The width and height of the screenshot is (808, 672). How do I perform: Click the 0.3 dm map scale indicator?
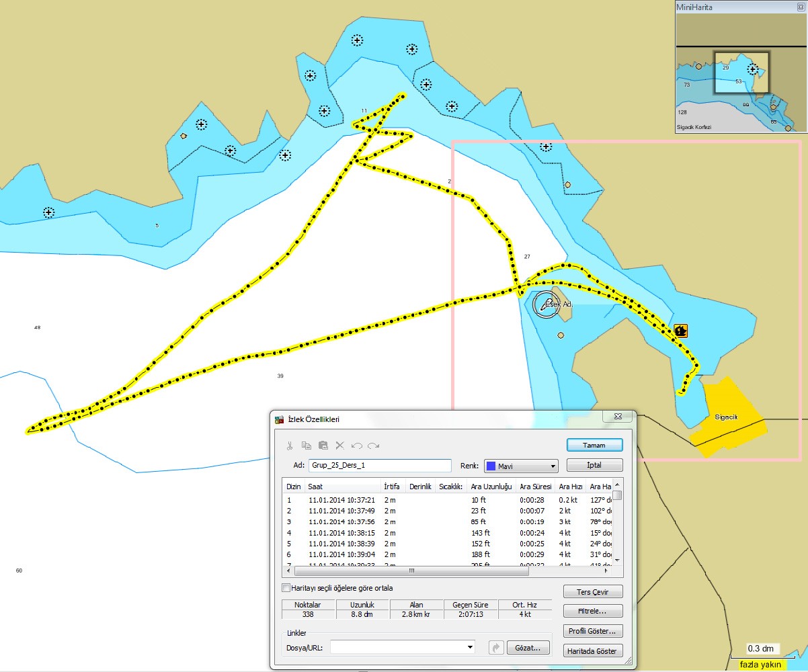pyautogui.click(x=764, y=650)
